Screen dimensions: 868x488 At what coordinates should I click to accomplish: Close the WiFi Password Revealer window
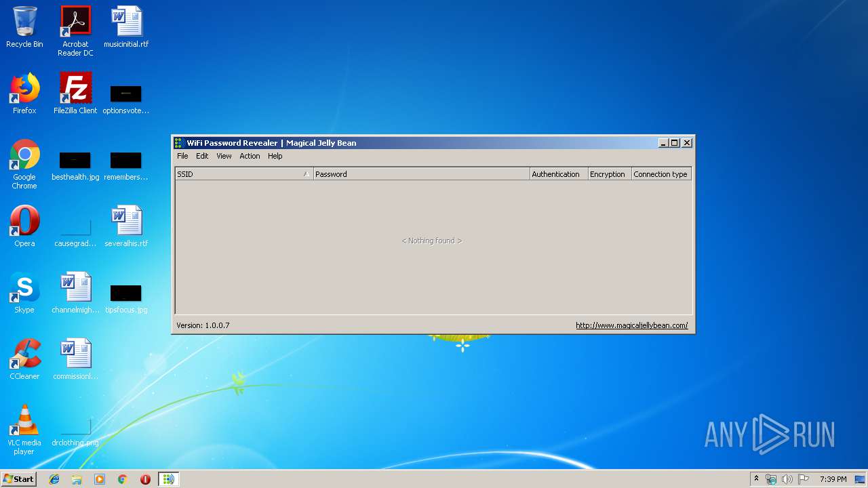click(x=687, y=142)
